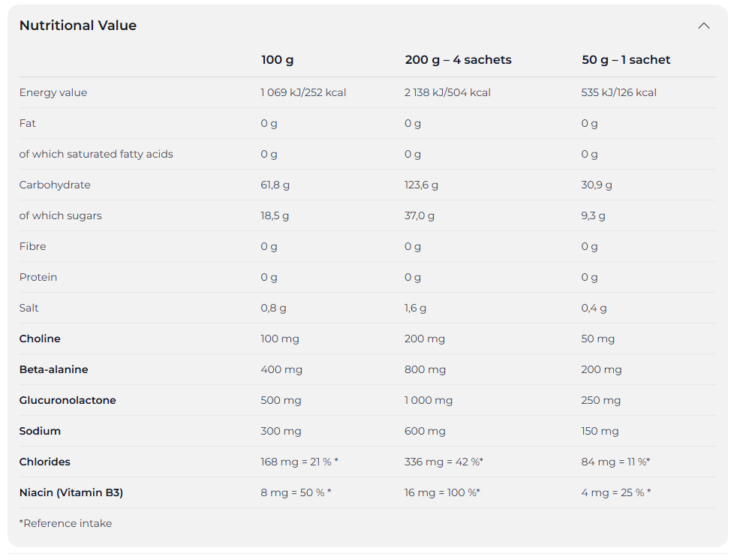This screenshot has width=746, height=560.
Task: Click the Sodium row label
Action: pyautogui.click(x=40, y=431)
